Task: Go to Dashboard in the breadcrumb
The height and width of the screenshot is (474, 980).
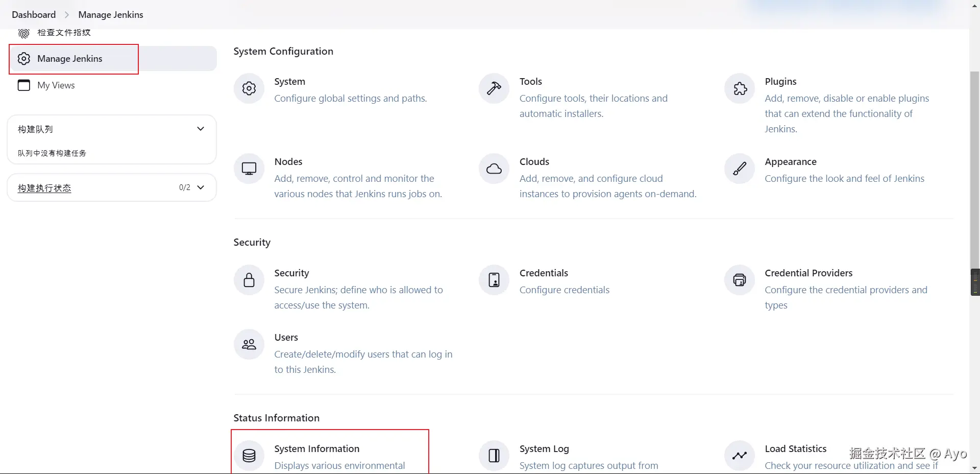Action: (x=34, y=15)
